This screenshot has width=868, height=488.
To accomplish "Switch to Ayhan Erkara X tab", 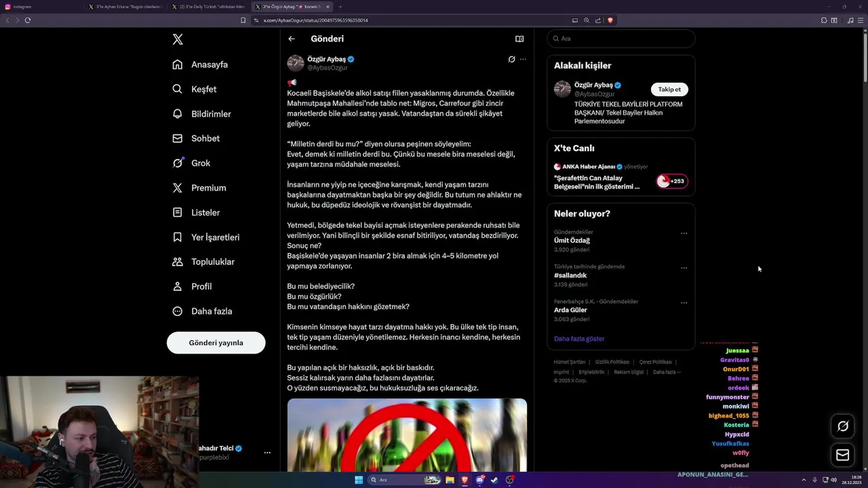I will pyautogui.click(x=126, y=7).
